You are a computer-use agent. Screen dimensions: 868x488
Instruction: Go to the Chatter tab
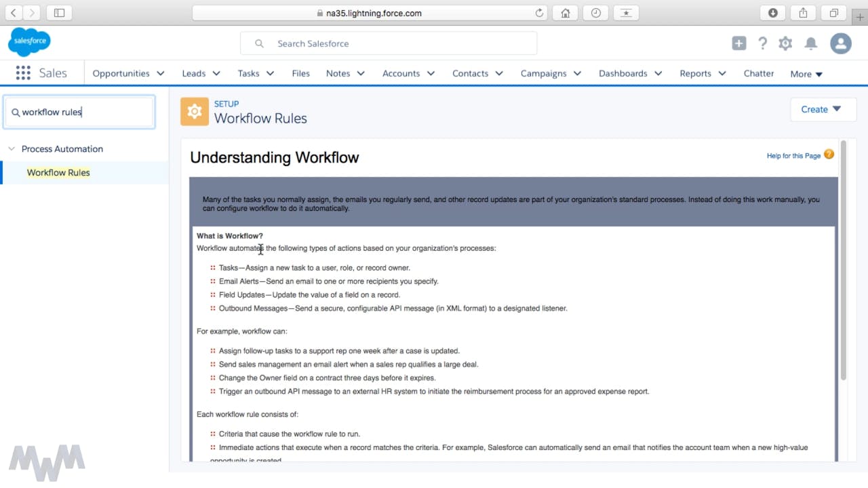click(758, 73)
